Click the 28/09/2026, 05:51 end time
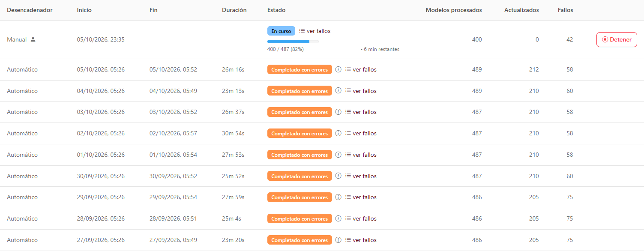Viewport: 644px width, 251px height. pyautogui.click(x=174, y=218)
